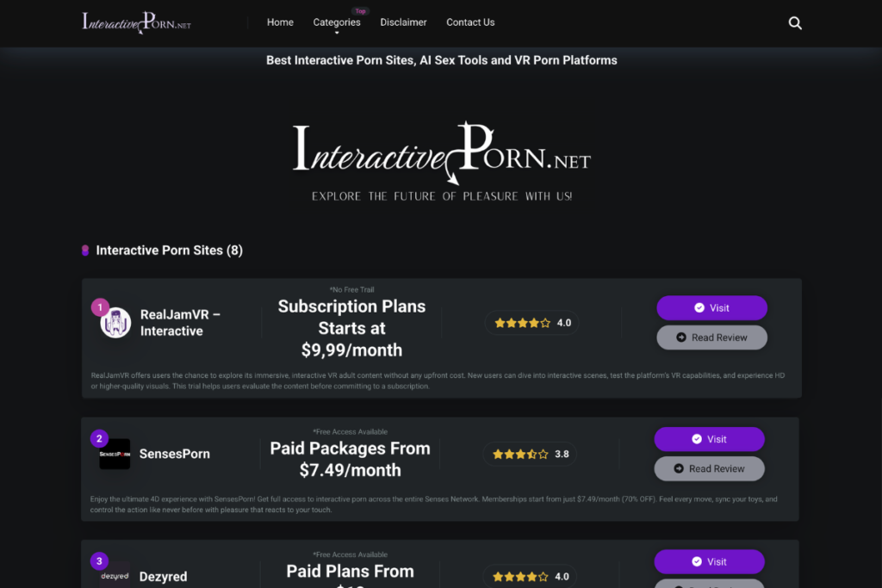The width and height of the screenshot is (882, 588).
Task: Visit Dezyred using its purple Visit button
Action: tap(709, 561)
